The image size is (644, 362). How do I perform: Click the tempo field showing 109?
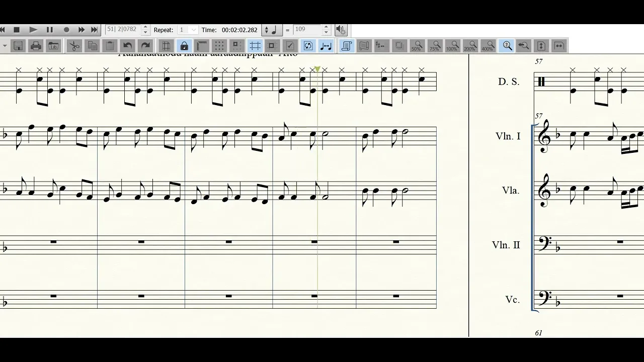(x=307, y=30)
